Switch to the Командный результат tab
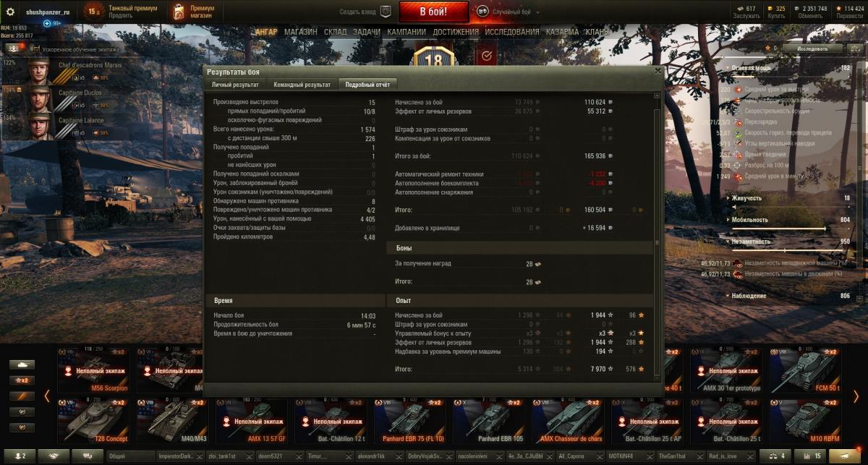 [x=302, y=85]
